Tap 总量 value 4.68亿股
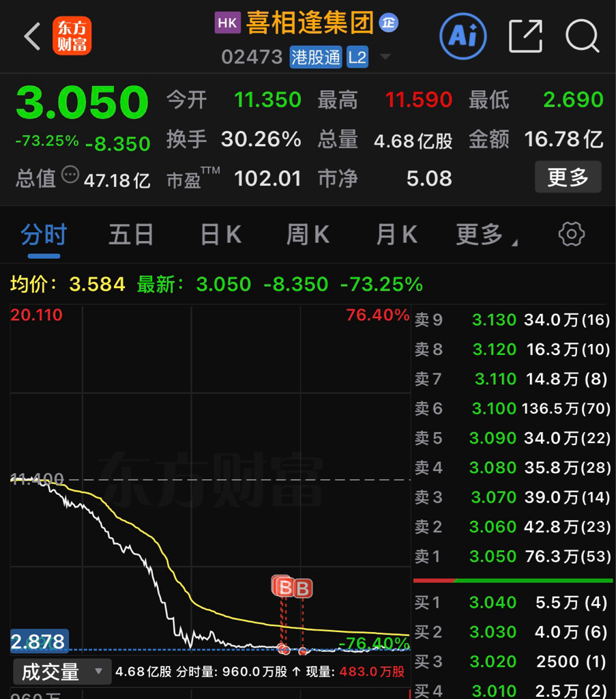 click(x=413, y=141)
